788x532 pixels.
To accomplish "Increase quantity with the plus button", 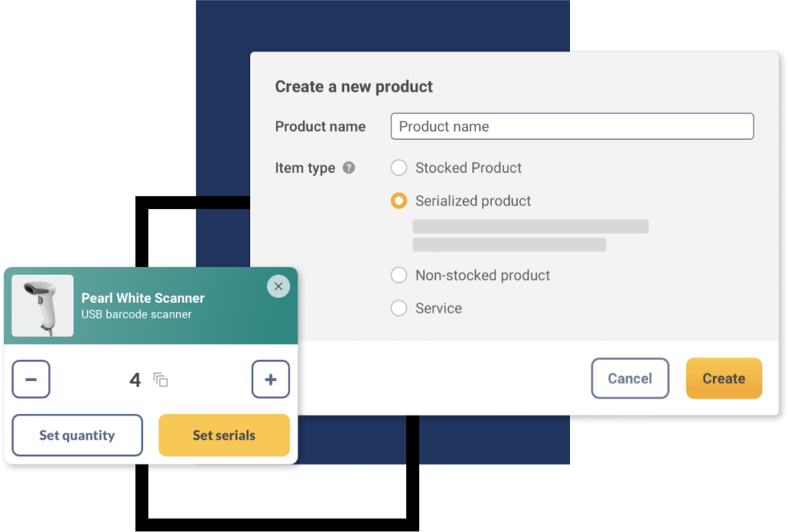I will tap(270, 379).
